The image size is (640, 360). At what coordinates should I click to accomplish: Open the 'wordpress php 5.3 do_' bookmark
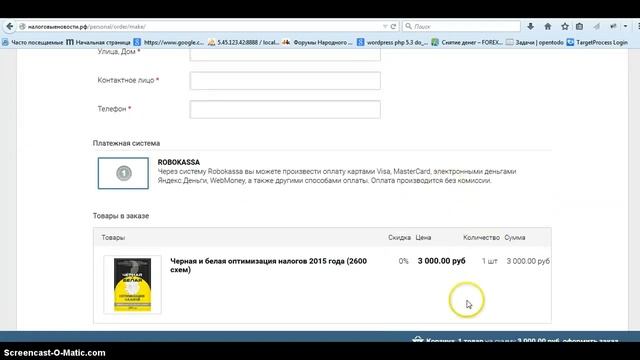(x=392, y=42)
